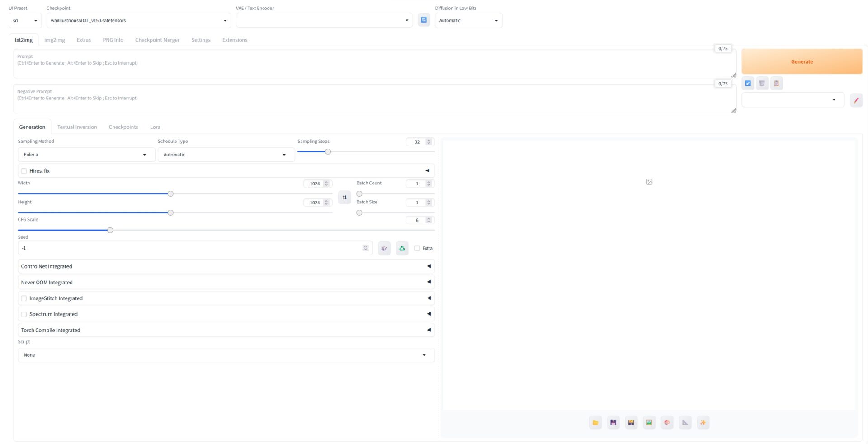Click the Width slider handle

(x=170, y=194)
